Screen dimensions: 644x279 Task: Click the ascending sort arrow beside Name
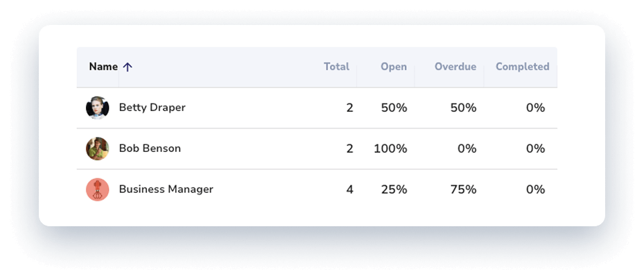127,67
